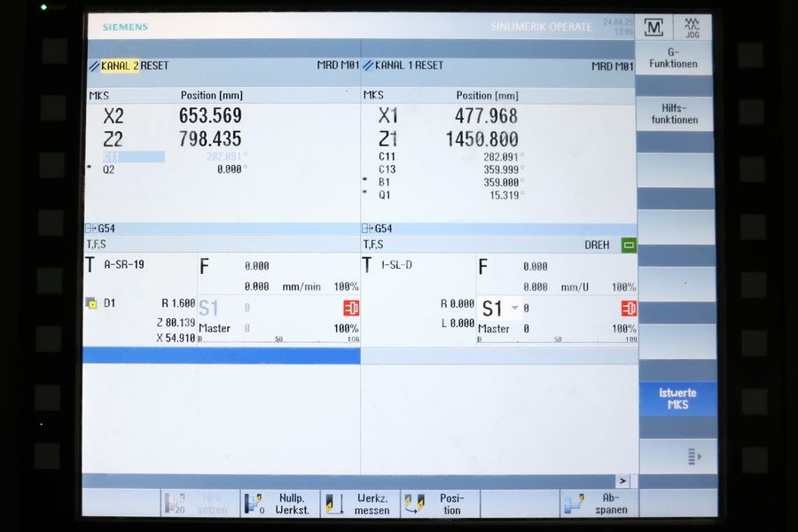The height and width of the screenshot is (532, 798).
Task: Click the red spindle stop icon for channel 2
Action: [351, 309]
